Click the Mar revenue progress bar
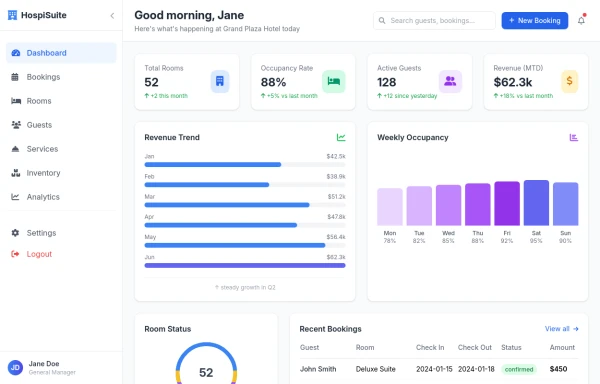Image resolution: width=600 pixels, height=384 pixels. point(245,205)
